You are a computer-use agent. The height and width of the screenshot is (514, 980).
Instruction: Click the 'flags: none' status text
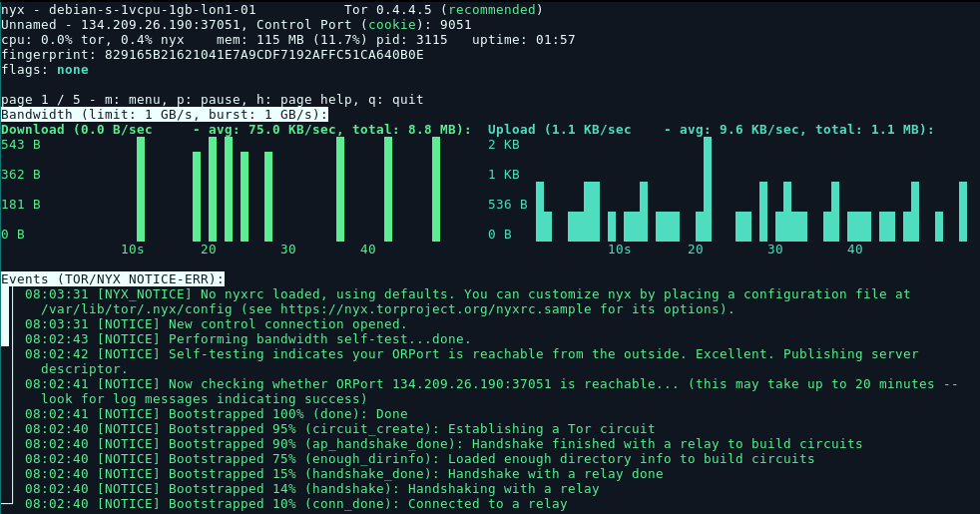[x=45, y=70]
